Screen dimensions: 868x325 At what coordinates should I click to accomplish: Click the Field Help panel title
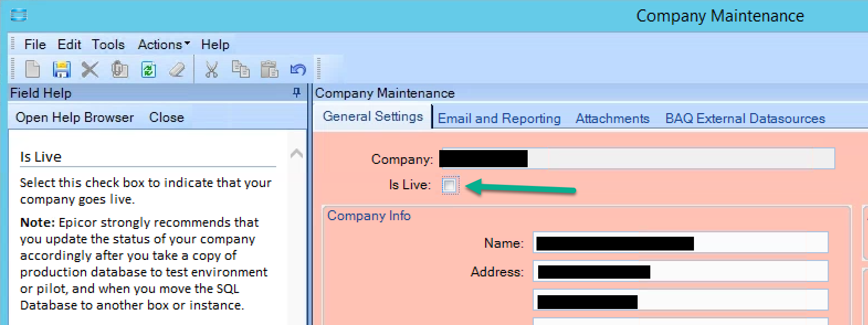(x=41, y=93)
